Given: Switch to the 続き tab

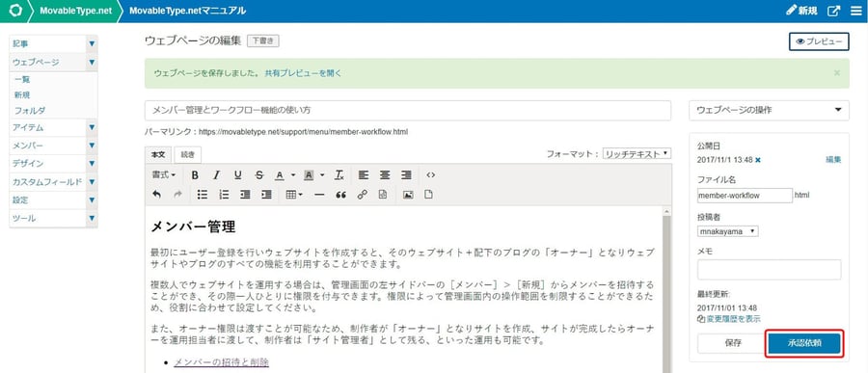Looking at the screenshot, I should click(188, 154).
